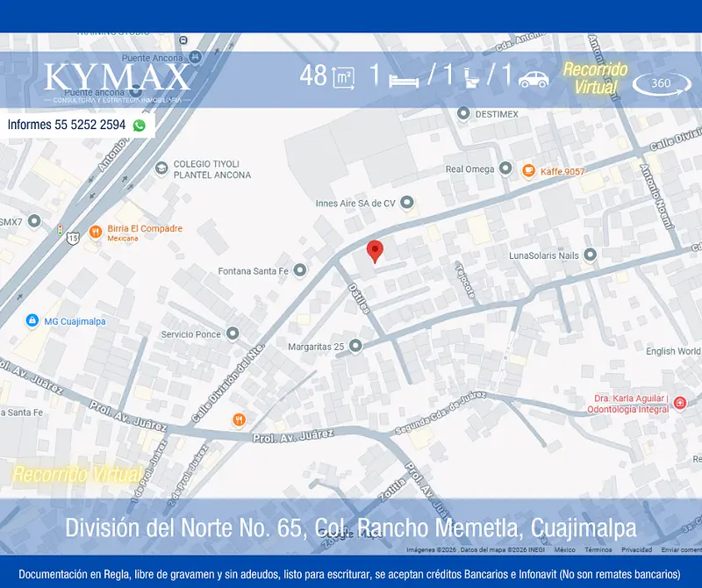Click the Birria El Compadre restaurant icon
Image resolution: width=702 pixels, height=588 pixels.
click(x=96, y=232)
